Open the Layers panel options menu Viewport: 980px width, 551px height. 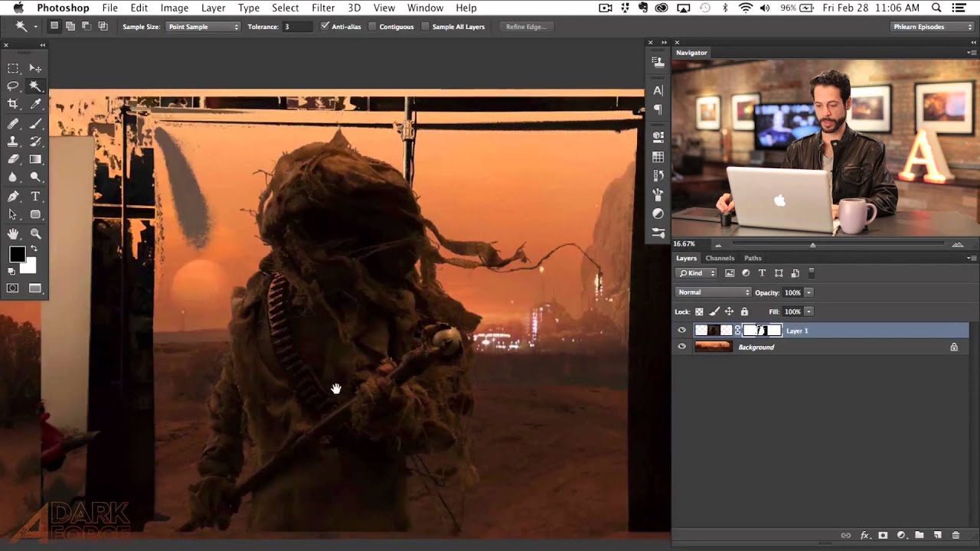(972, 258)
